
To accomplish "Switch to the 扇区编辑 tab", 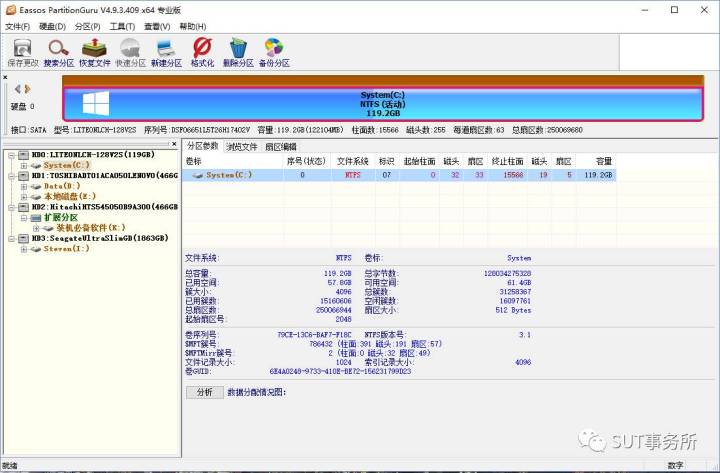I will click(281, 147).
